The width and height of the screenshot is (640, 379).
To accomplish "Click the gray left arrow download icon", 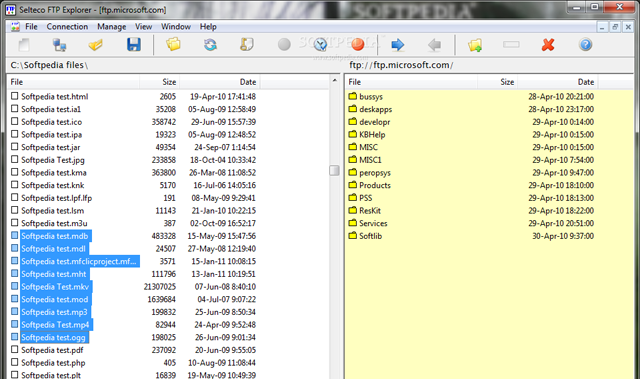I will 434,44.
